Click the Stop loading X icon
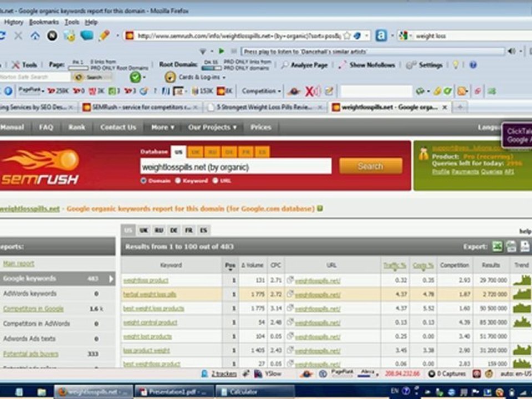The width and height of the screenshot is (532, 399). click(18, 35)
